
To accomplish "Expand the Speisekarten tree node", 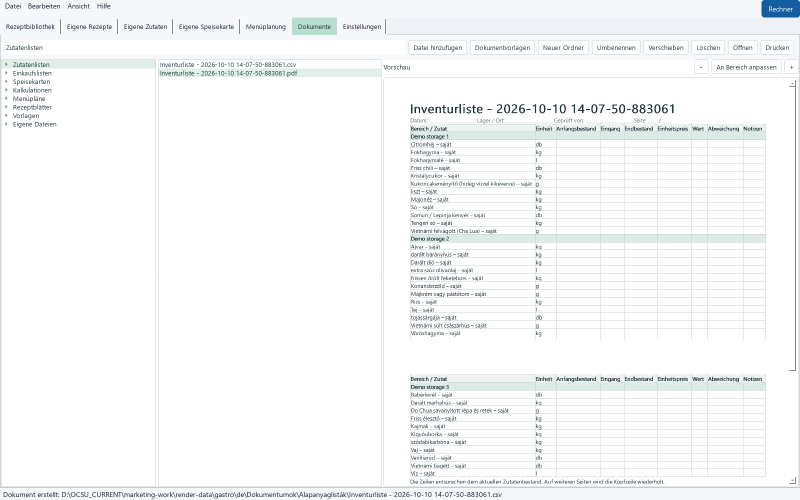I will point(6,82).
